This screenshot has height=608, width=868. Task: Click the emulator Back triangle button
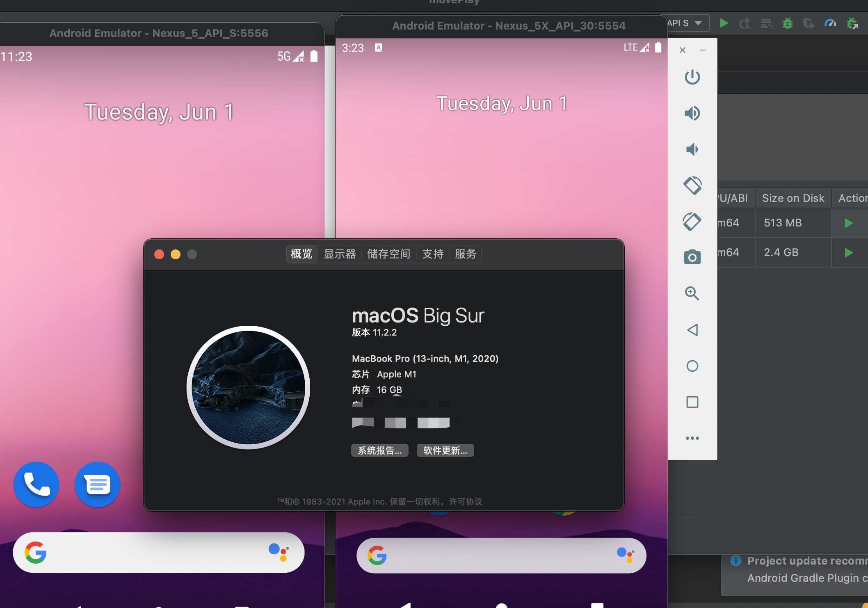(692, 330)
